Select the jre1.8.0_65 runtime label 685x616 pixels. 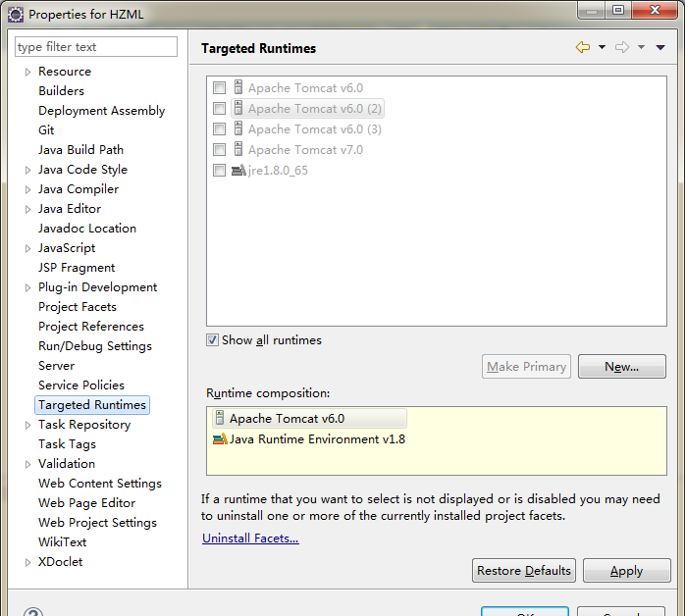(x=278, y=171)
